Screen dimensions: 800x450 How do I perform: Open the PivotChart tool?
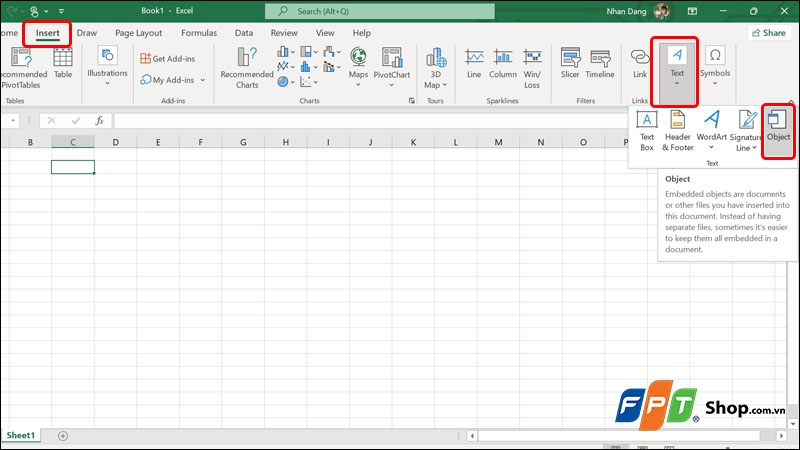pyautogui.click(x=392, y=67)
